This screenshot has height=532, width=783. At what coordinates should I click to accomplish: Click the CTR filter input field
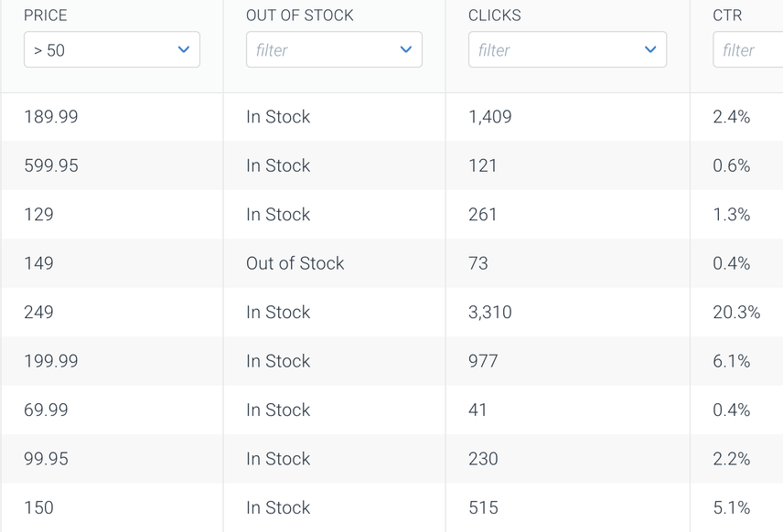point(747,50)
